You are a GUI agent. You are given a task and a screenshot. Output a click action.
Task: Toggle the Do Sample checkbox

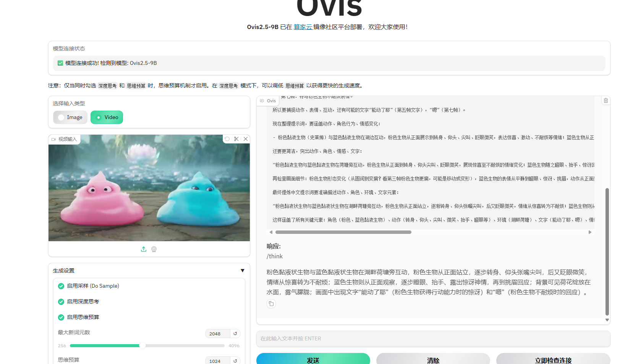(61, 286)
